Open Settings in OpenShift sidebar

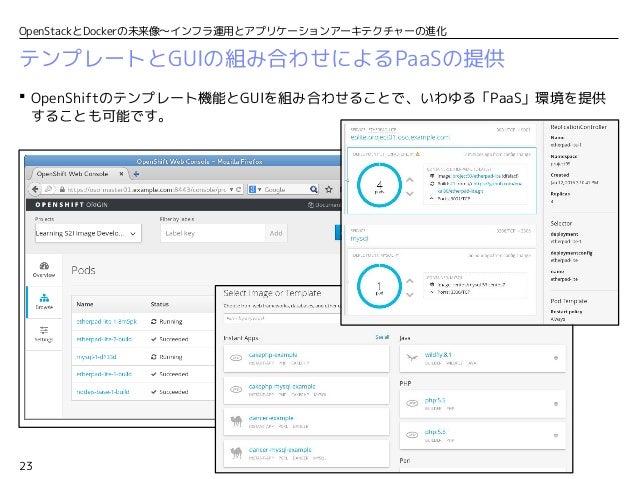pos(44,334)
